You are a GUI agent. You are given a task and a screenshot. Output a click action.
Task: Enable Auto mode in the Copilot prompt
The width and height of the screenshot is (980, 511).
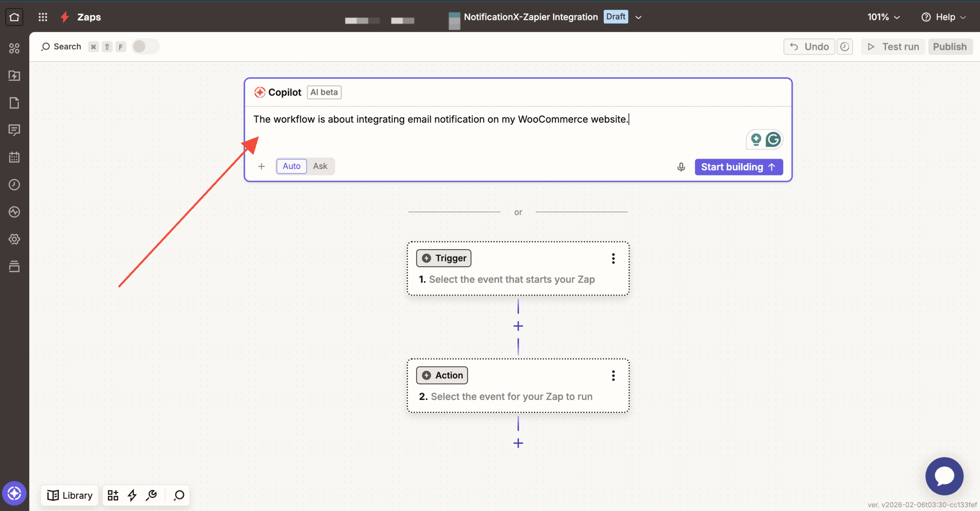pyautogui.click(x=291, y=166)
